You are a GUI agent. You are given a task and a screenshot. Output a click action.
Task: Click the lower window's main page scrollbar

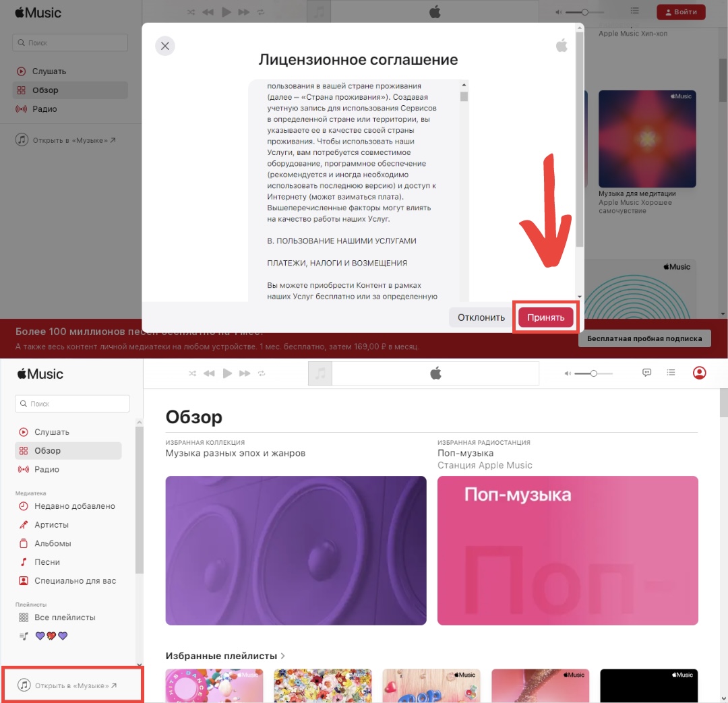(723, 403)
